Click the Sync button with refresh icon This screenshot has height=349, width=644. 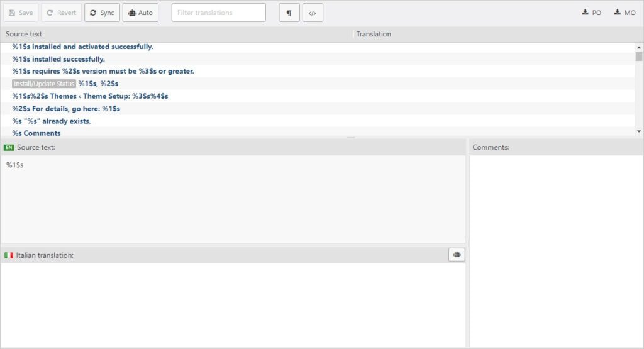coord(102,13)
